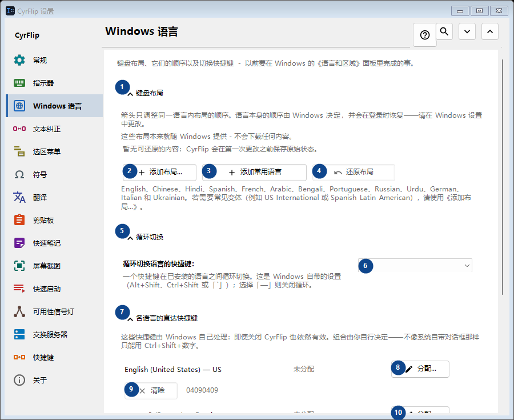Open 文本纠正 icon in sidebar
514x420 pixels.
pos(19,129)
